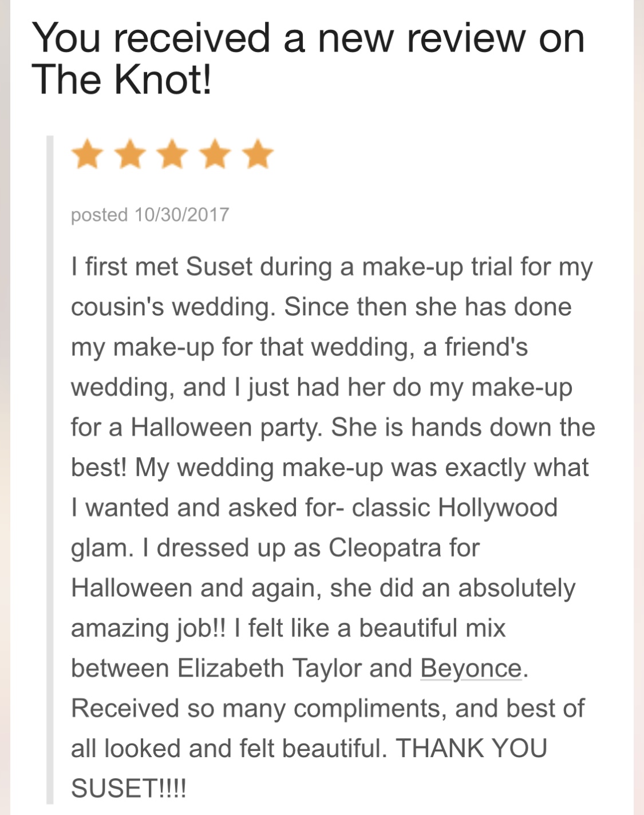Click 'THANK YOU' text near the end
The image size is (644, 815).
pos(472,749)
